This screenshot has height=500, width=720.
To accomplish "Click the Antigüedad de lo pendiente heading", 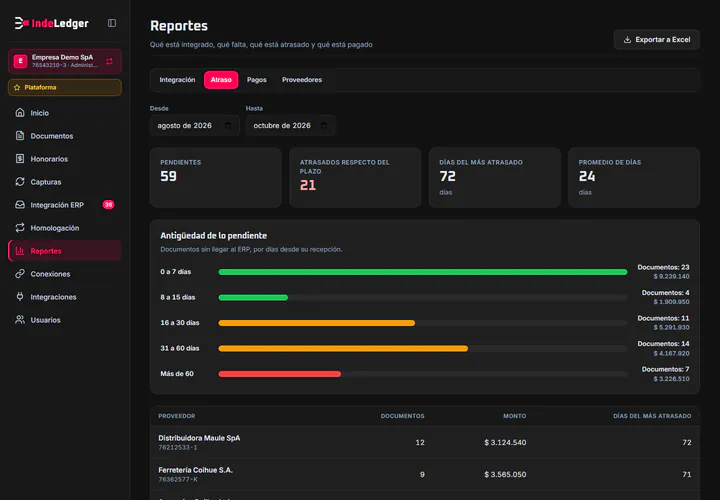I will 214,236.
